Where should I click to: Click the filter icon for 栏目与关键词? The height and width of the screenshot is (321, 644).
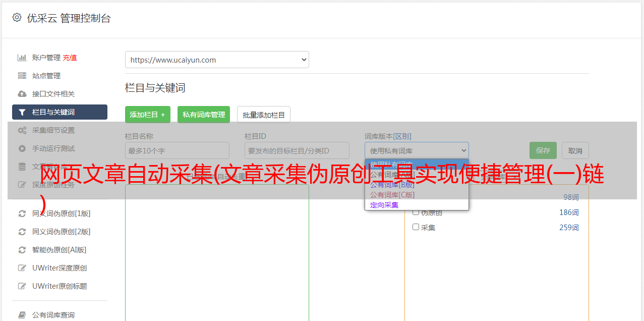(x=22, y=112)
